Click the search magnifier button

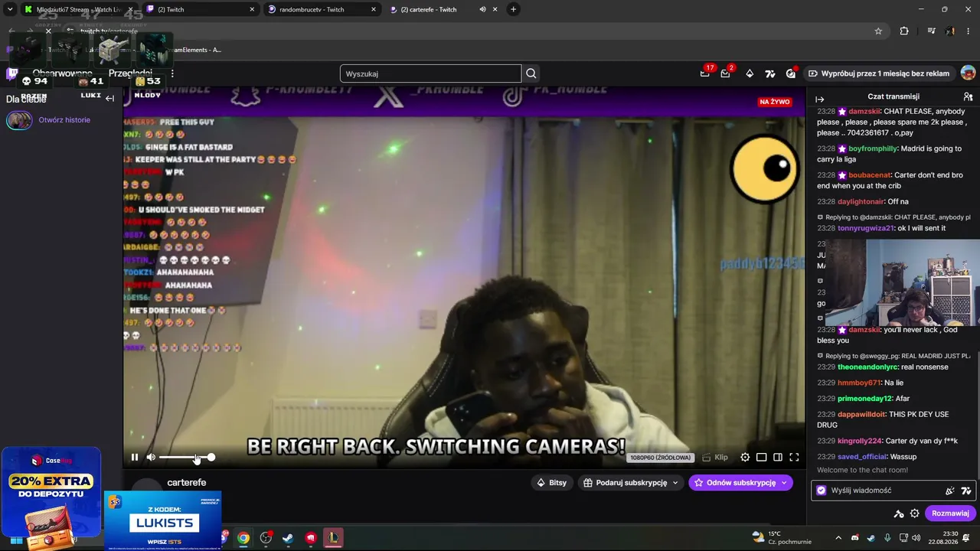click(x=531, y=73)
